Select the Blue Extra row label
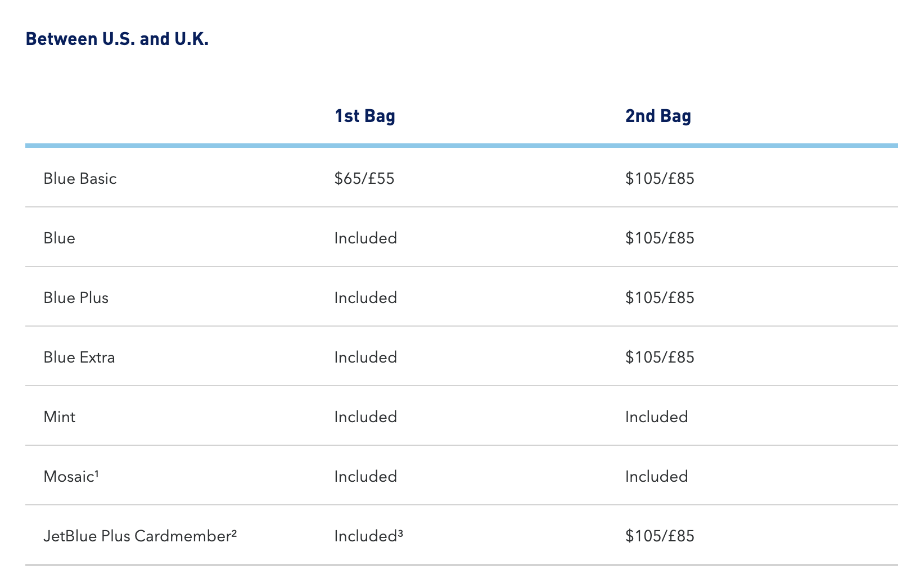Screen dimensions: 920x588 (79, 358)
